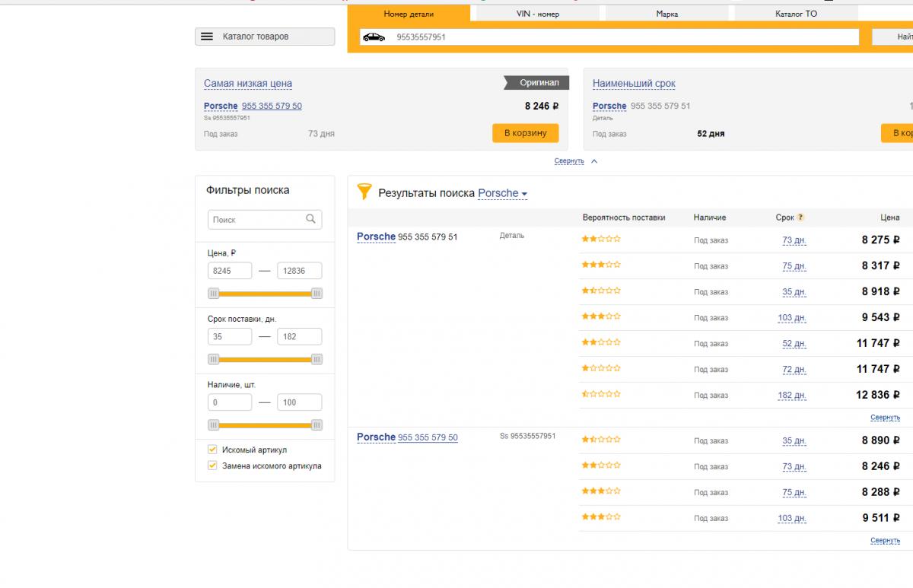Image resolution: width=913 pixels, height=588 pixels.
Task: Click the hamburger menu icon for Каталог товаров
Action: (x=206, y=37)
